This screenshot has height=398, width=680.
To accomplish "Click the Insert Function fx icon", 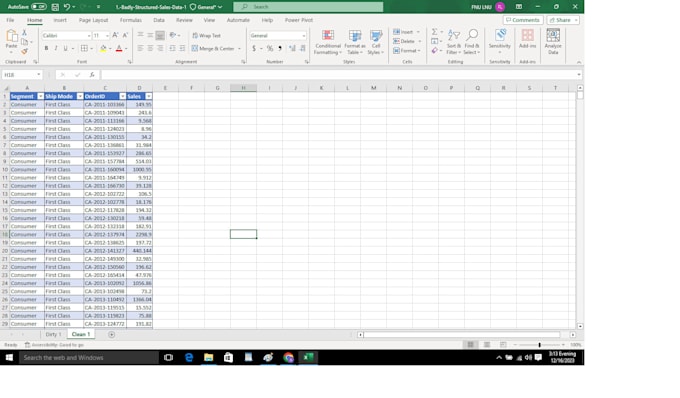I will click(x=92, y=75).
